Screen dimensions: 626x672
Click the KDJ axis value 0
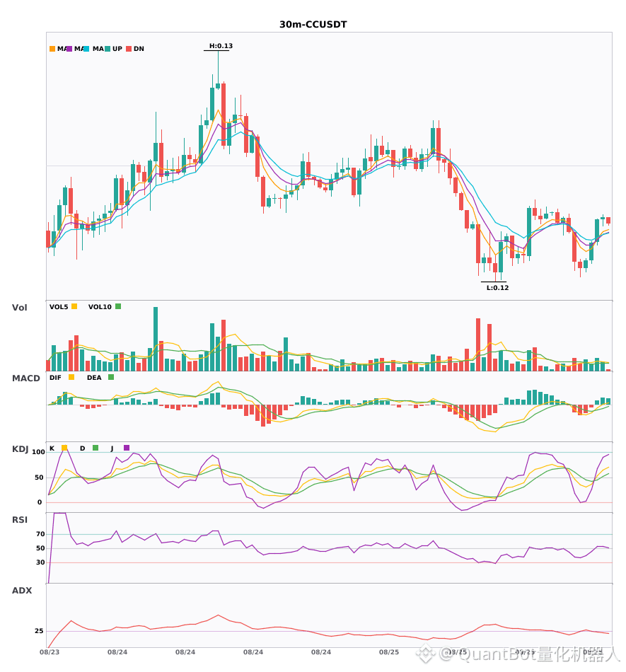(x=40, y=502)
